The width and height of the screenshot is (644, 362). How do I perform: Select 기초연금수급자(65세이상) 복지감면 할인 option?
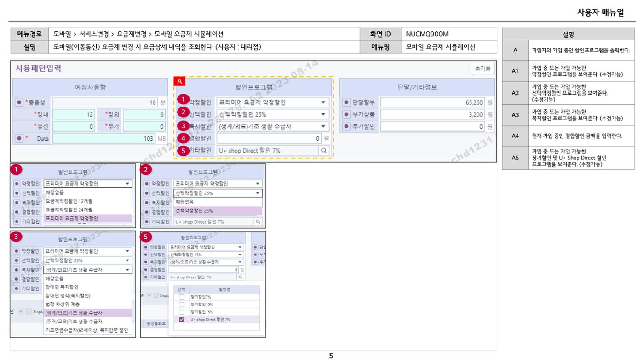click(x=88, y=330)
